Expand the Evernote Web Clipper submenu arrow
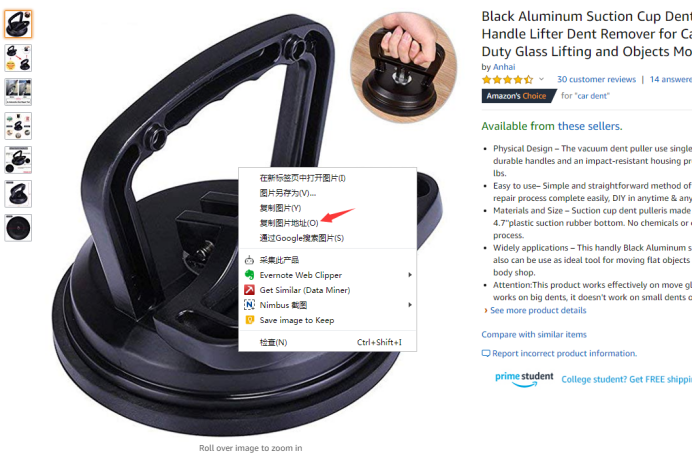The width and height of the screenshot is (692, 462). (x=410, y=275)
